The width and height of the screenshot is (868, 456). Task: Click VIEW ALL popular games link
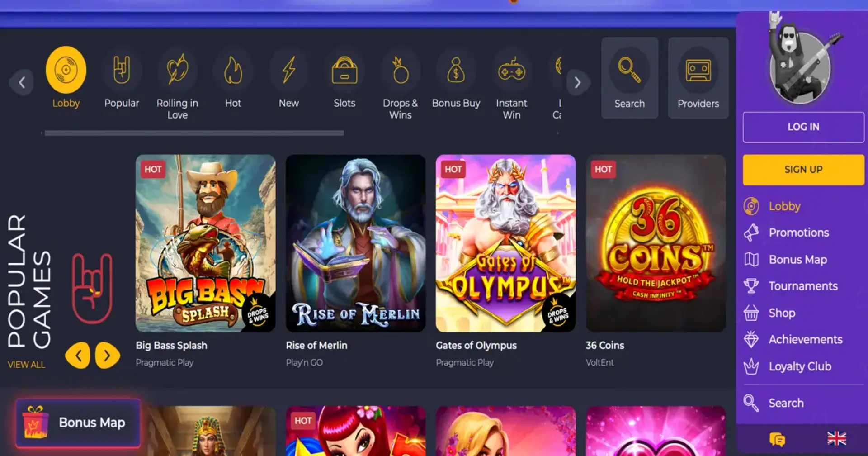[x=27, y=365]
